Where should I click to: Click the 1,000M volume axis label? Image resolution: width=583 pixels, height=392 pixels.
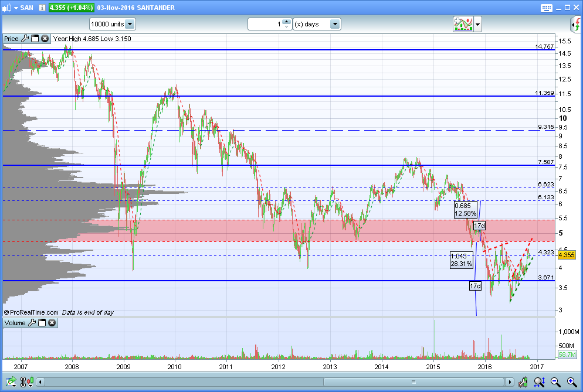pyautogui.click(x=568, y=332)
